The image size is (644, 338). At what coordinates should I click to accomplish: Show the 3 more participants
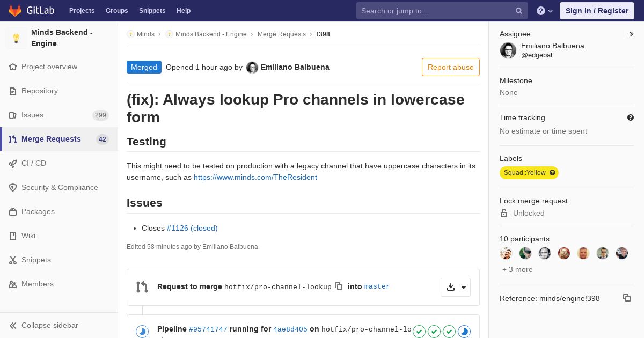point(517,269)
